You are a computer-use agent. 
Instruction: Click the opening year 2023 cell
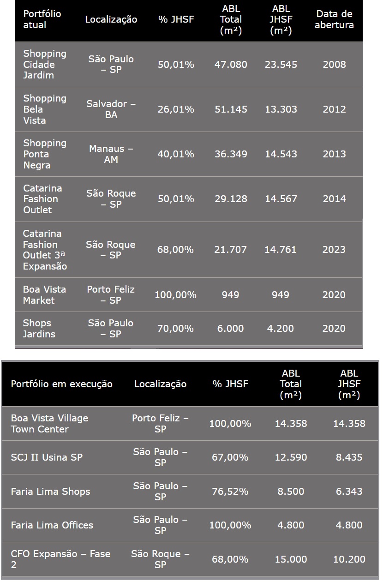click(x=334, y=250)
